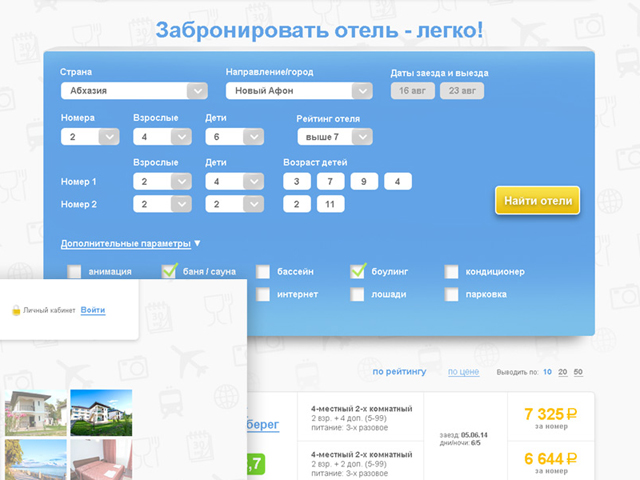This screenshot has height=480, width=640.
Task: Click the Войти login link
Action: click(x=93, y=310)
